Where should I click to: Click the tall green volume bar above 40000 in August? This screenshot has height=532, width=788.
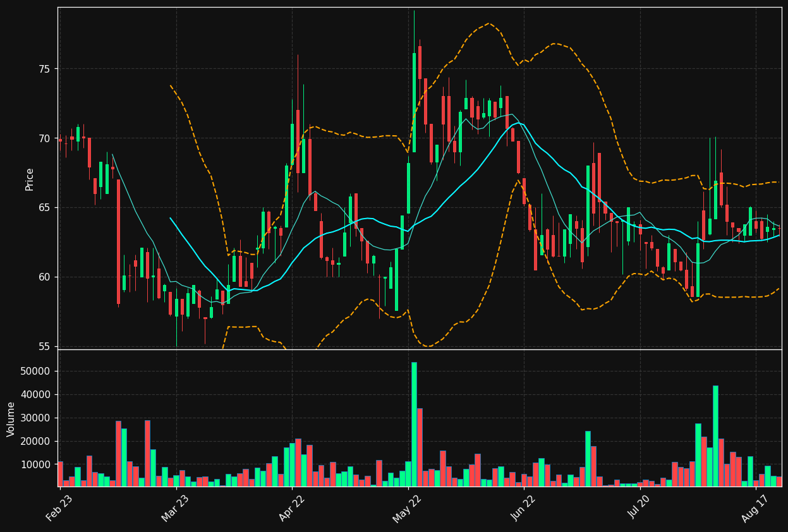715,436
